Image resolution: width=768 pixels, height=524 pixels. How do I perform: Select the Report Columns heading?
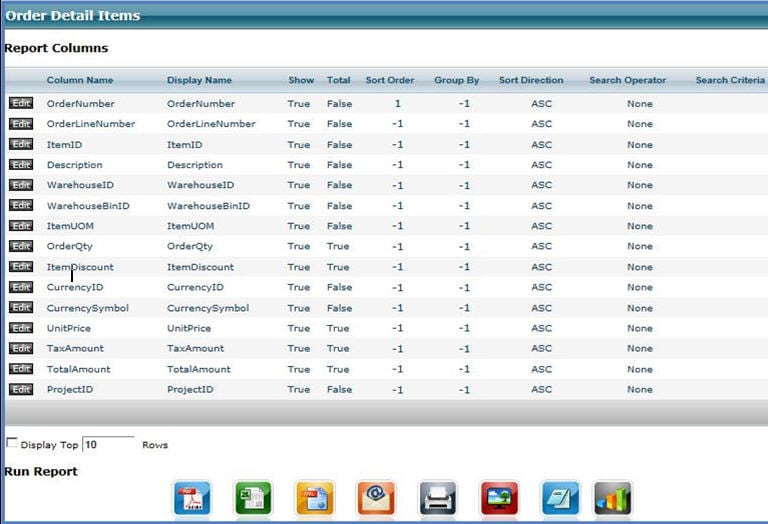click(56, 48)
